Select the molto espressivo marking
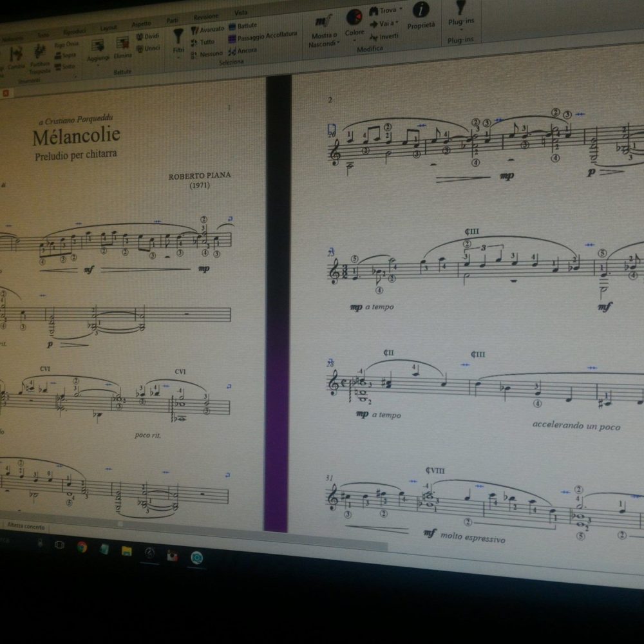Screen dimensions: 644x644 (473, 537)
